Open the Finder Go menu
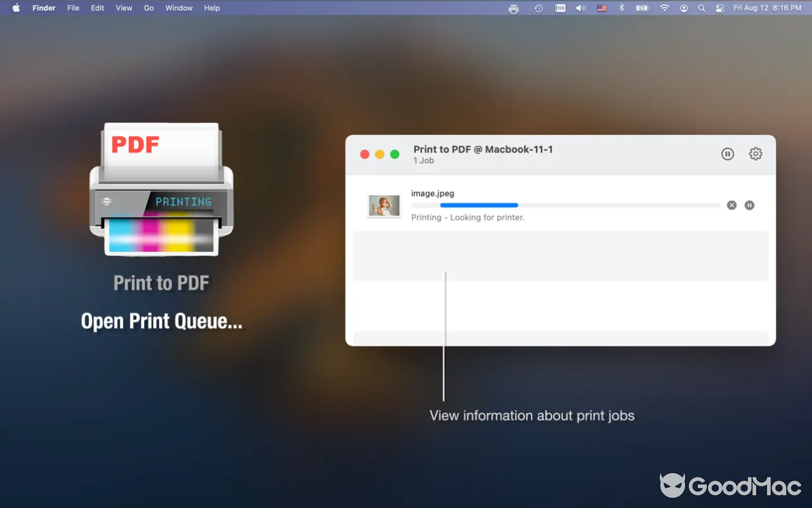This screenshot has width=812, height=508. click(x=148, y=8)
